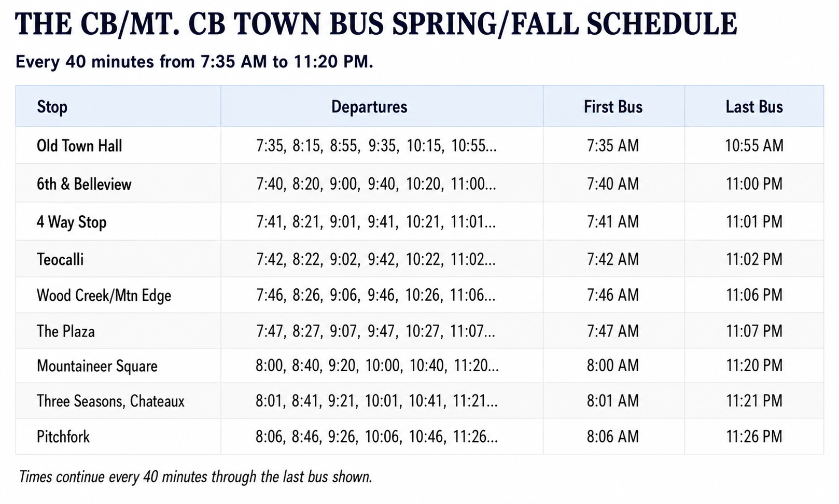Click the 4 Way Stop row label
839x504 pixels.
[x=72, y=222]
